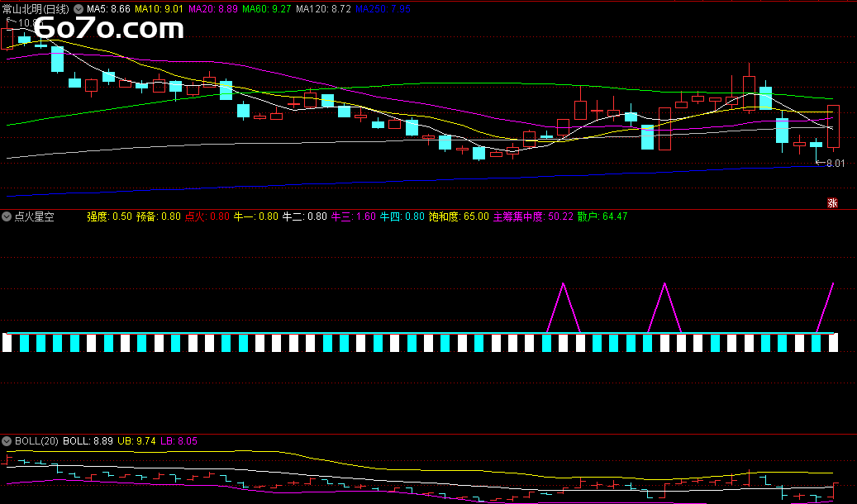The image size is (857, 504).
Task: Click the red 涨 icon
Action: click(832, 202)
